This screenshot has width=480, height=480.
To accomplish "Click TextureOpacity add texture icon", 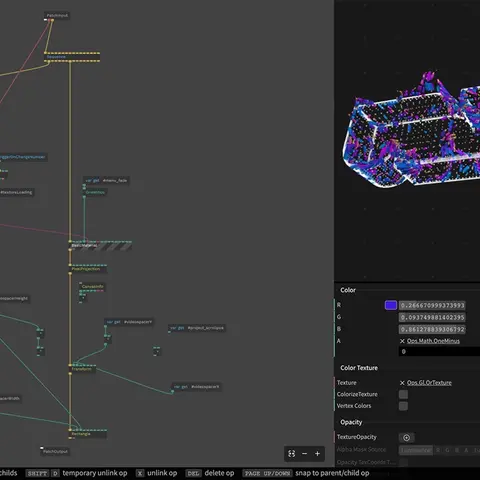I will tap(406, 438).
